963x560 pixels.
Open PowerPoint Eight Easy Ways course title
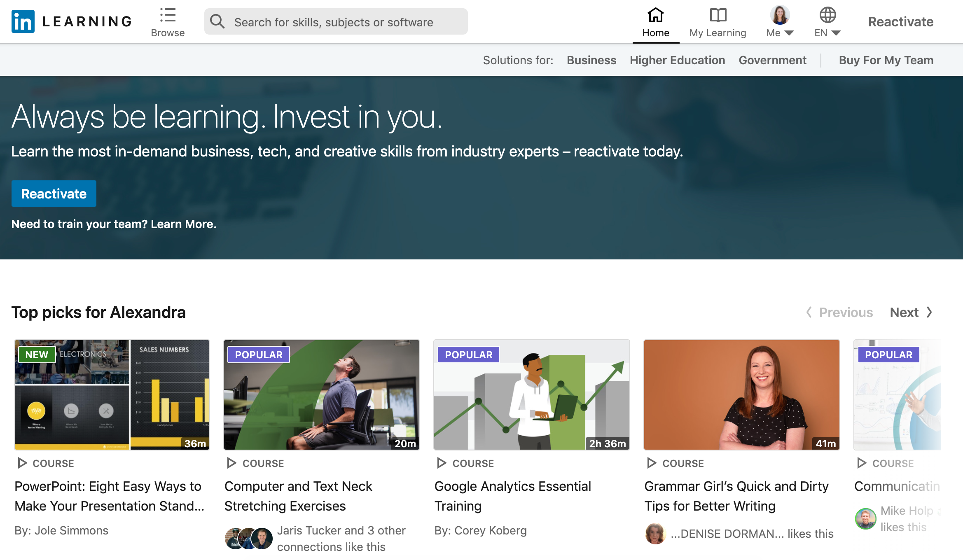tap(110, 496)
